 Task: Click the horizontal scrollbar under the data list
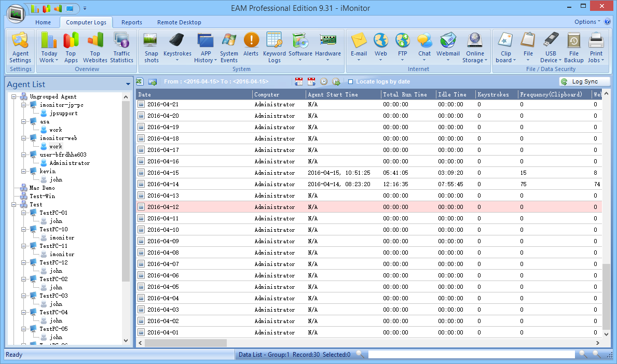[x=186, y=343]
